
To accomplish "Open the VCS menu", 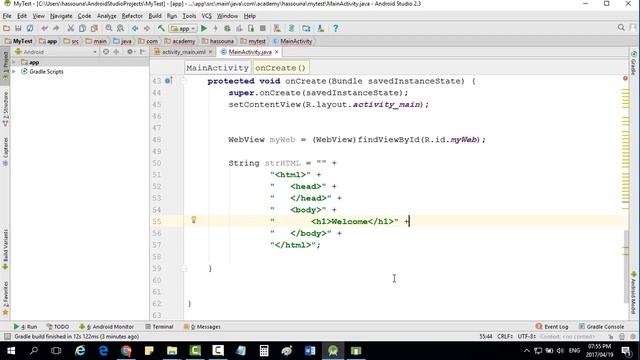I will coord(207,16).
